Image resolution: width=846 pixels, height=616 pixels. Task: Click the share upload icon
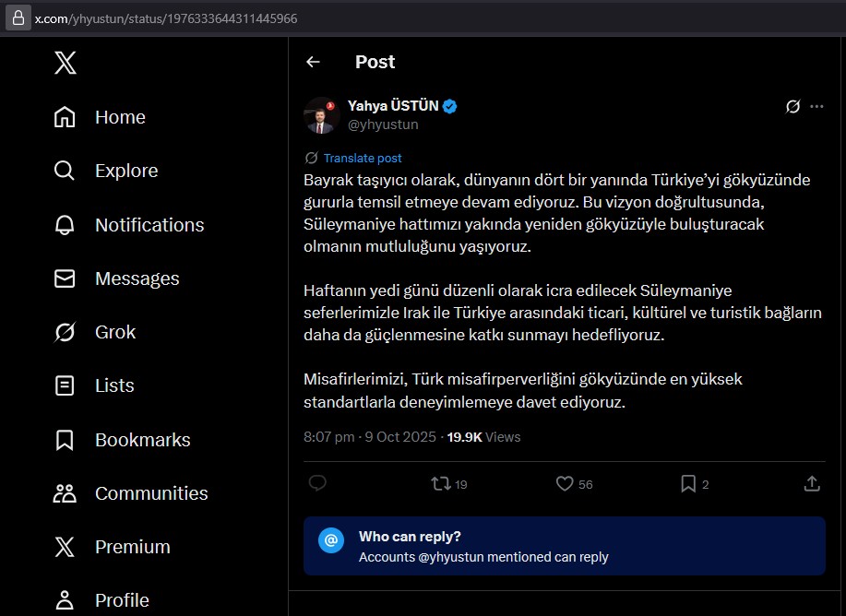point(812,483)
